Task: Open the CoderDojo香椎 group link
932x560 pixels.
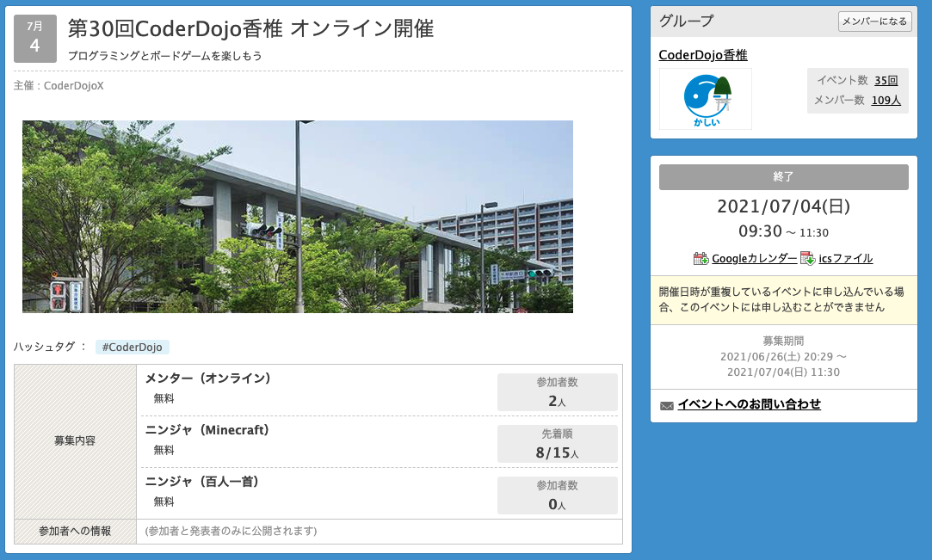Action: 702,55
